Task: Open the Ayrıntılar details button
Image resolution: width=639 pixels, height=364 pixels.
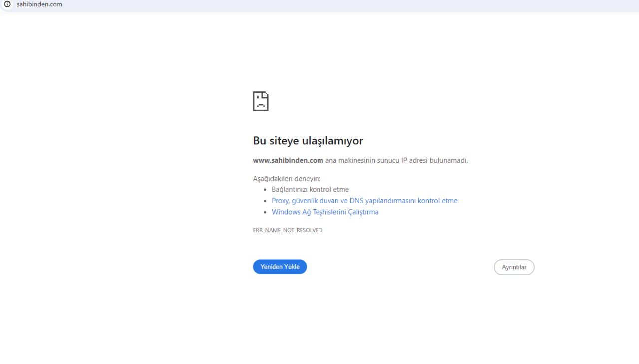Action: tap(514, 267)
